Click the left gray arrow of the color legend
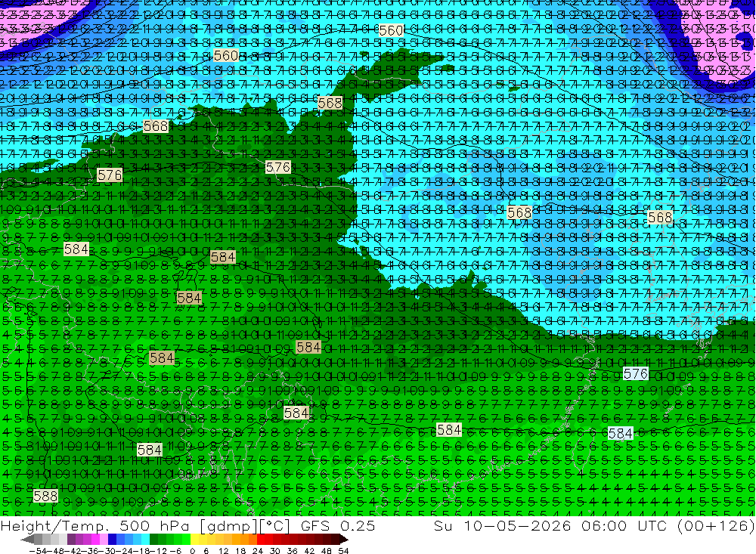756x554 pixels. 27,540
